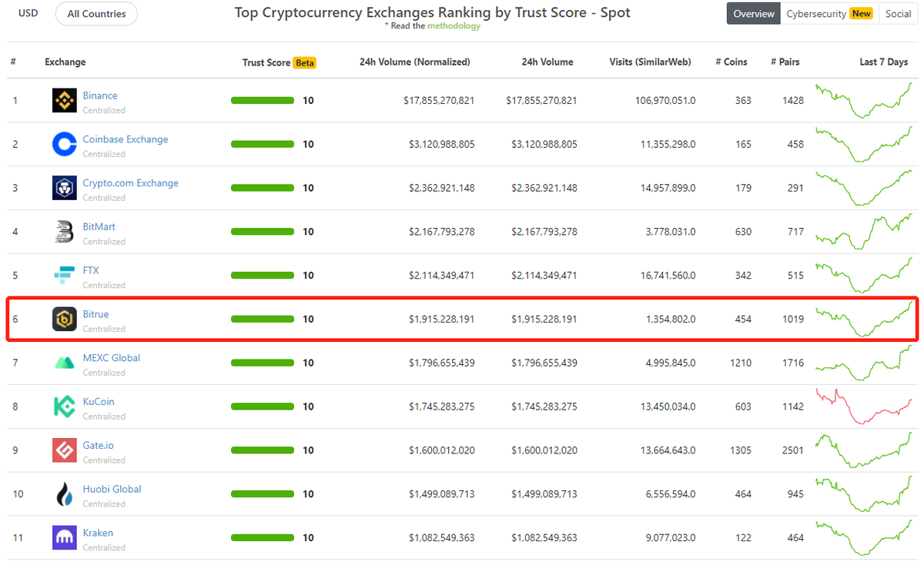Sort by # Coins column header

[731, 62]
